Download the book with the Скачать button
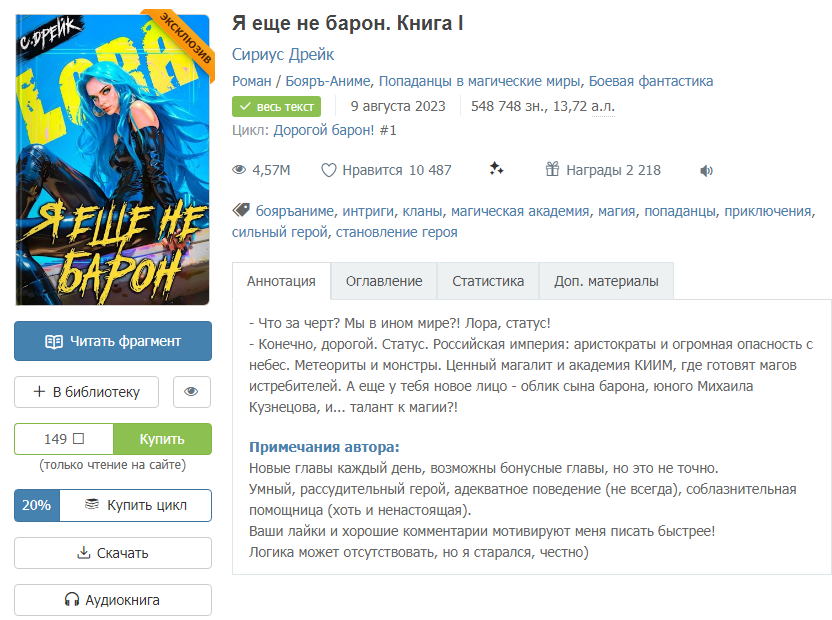 point(113,553)
